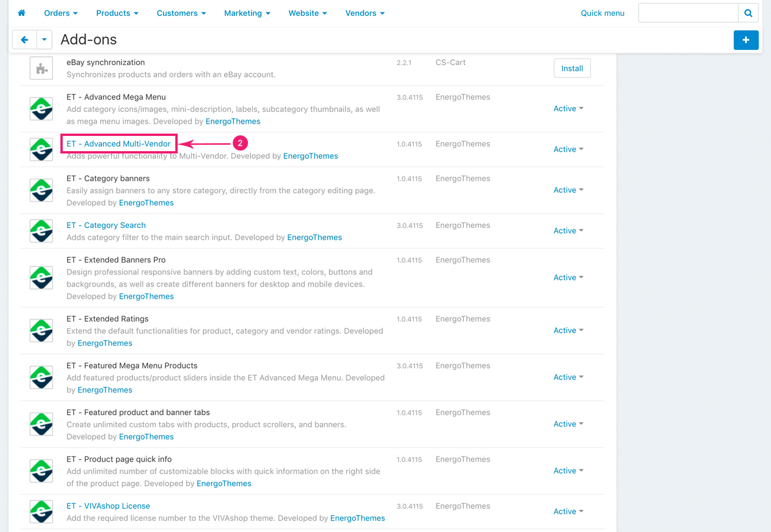Open Active dropdown for Product page quick info
The image size is (771, 532).
(568, 471)
